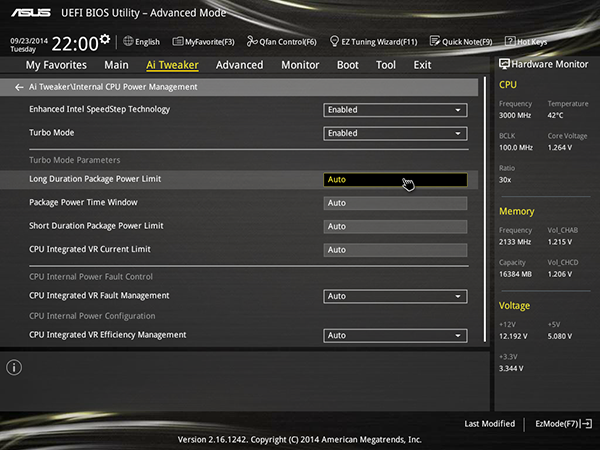The height and width of the screenshot is (450, 600).
Task: Click the Hot Keys question mark icon
Action: (x=510, y=41)
